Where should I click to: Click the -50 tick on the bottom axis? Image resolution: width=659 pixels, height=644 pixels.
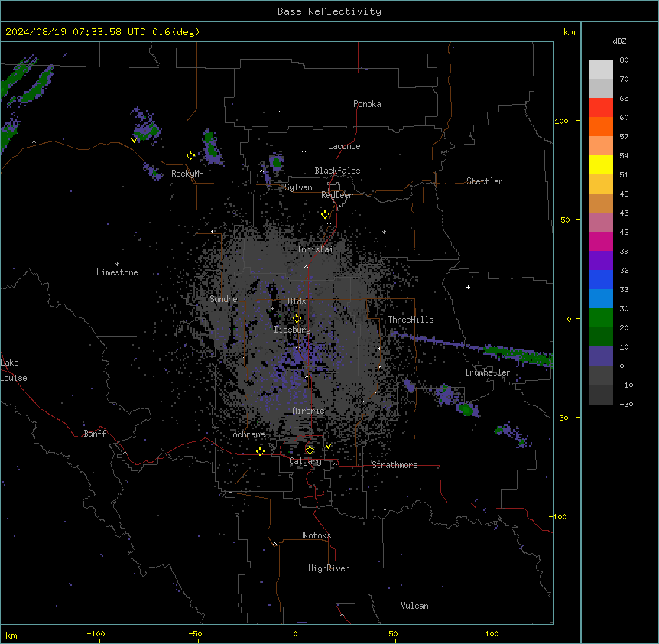click(x=195, y=633)
